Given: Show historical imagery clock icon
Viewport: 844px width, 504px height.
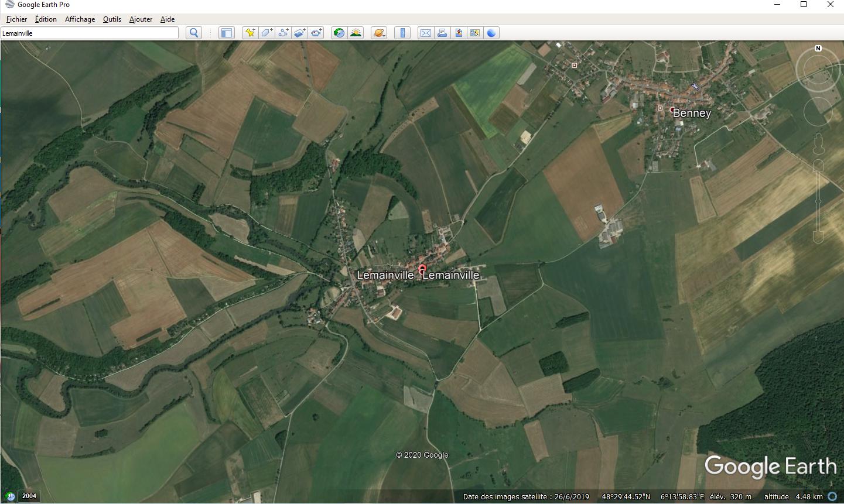Looking at the screenshot, I should pyautogui.click(x=339, y=33).
